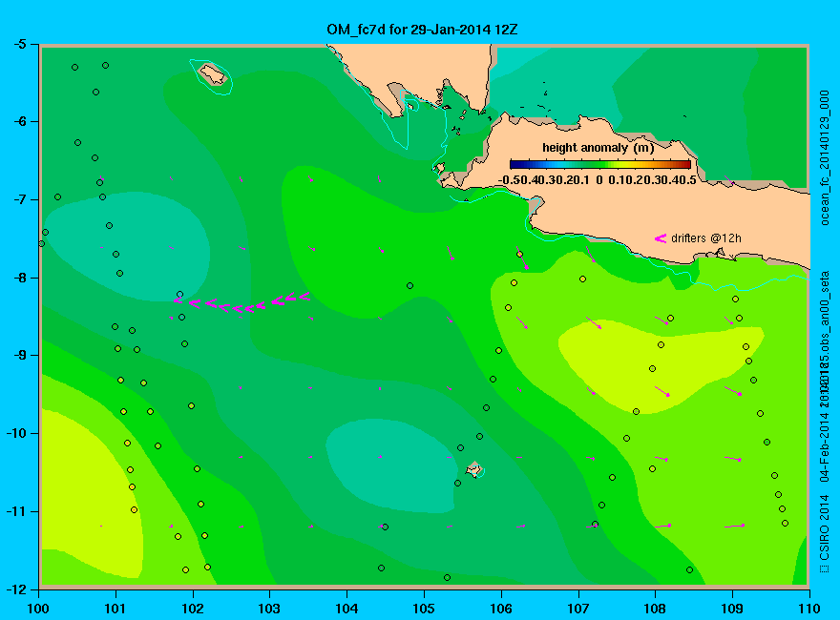Click the small island near 105.6E, 10.5S
Screen dimensions: 840x620
[x=473, y=469]
